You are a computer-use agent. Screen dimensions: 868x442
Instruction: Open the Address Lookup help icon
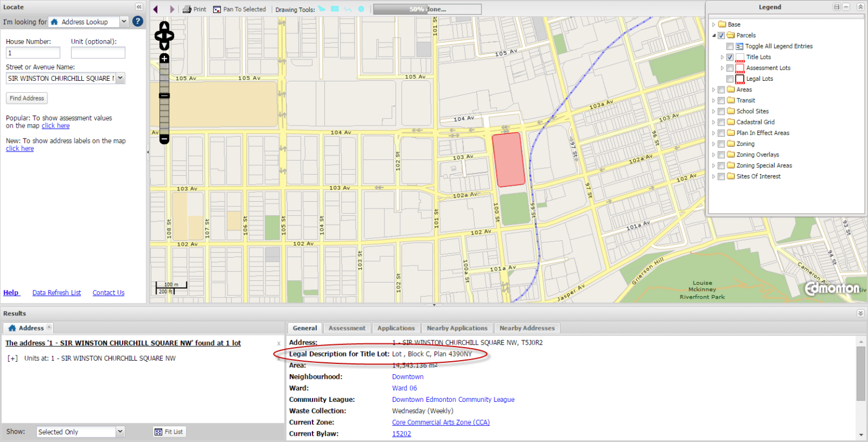pyautogui.click(x=138, y=21)
